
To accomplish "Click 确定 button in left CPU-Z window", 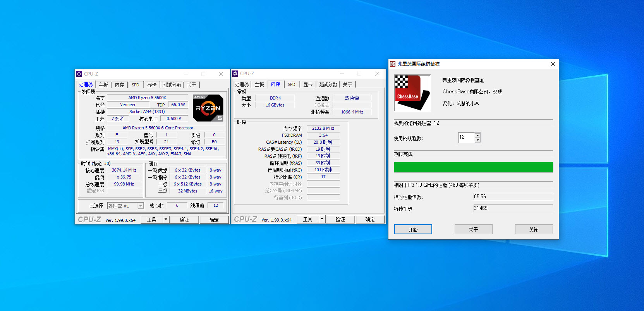I will (x=214, y=220).
